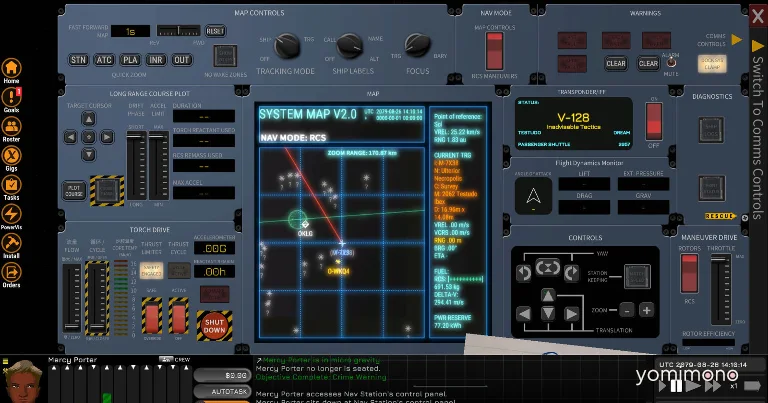Move target cursor up arrow
Image resolution: width=768 pixels, height=403 pixels.
pos(89,119)
